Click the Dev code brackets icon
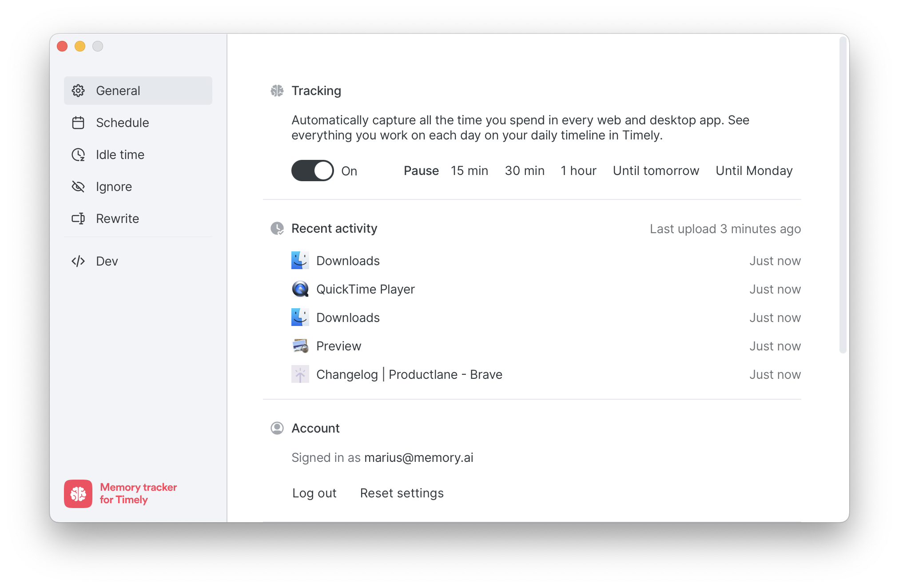The width and height of the screenshot is (899, 588). click(78, 261)
